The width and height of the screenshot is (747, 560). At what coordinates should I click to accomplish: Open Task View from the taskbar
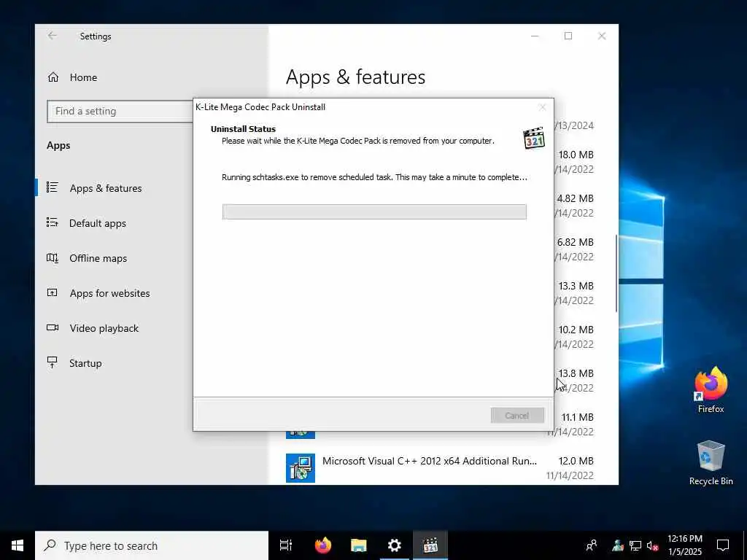[286, 545]
